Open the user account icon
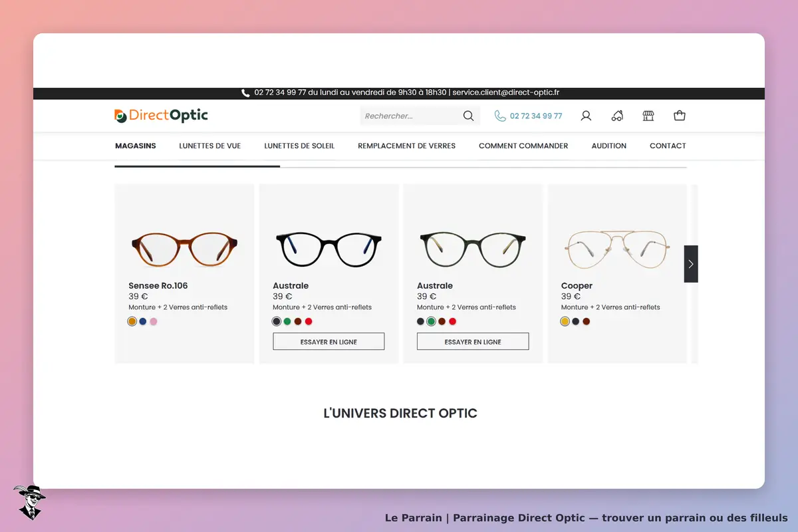 (586, 116)
